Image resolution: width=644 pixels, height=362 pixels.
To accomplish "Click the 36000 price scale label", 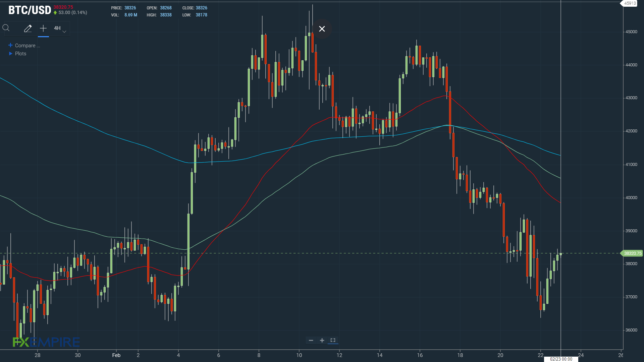I will click(631, 330).
